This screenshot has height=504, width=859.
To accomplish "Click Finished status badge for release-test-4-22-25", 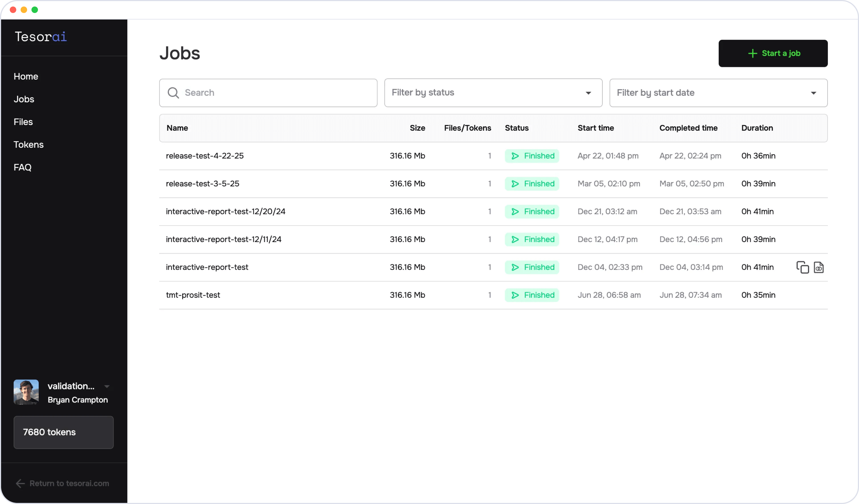I will click(532, 156).
